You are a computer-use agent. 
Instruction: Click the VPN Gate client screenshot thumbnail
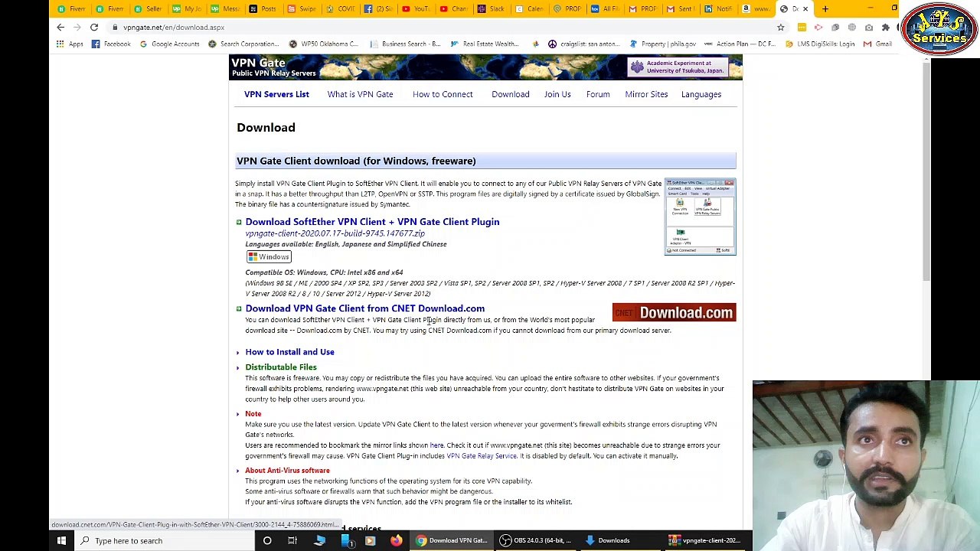point(701,217)
